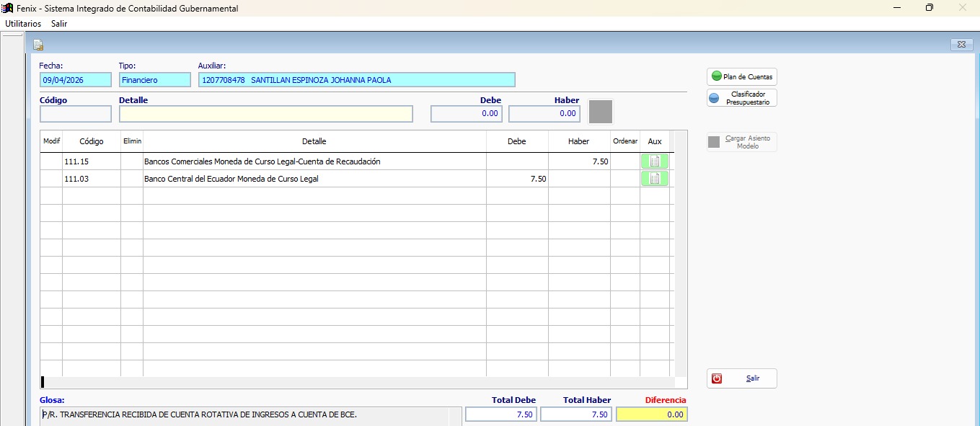
Task: Click the red power icon on Salir
Action: point(717,378)
